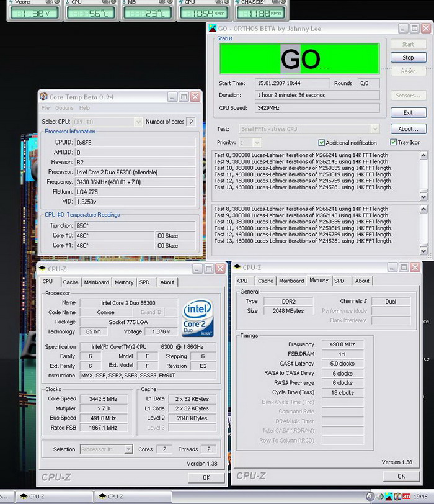Close the CHASSIS1 fan gadget
Image resolution: width=434 pixels, height=504 pixels.
point(283,2)
